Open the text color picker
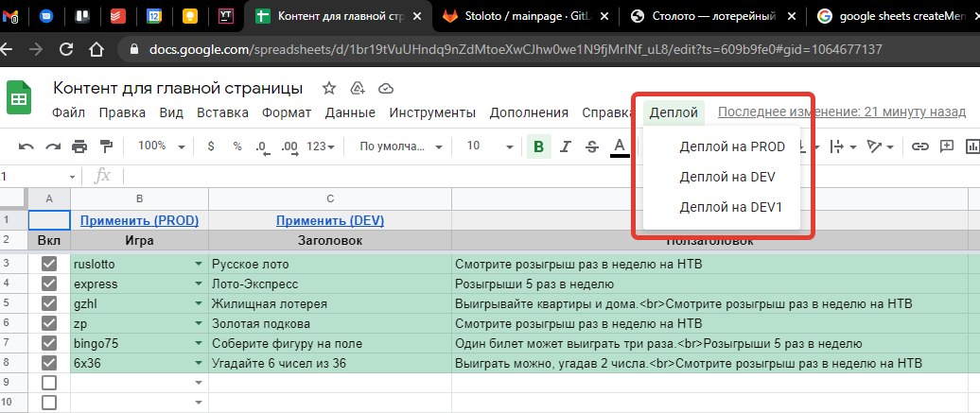Image resolution: width=980 pixels, height=413 pixels. pyautogui.click(x=620, y=146)
